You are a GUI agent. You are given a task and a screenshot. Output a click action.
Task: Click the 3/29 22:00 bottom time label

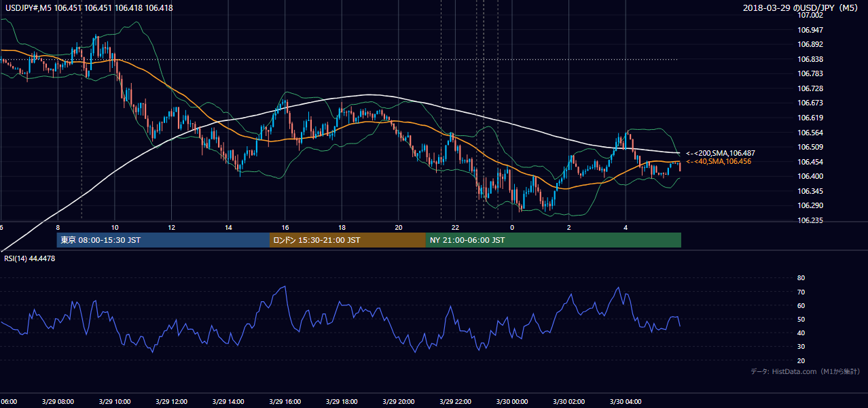click(455, 401)
